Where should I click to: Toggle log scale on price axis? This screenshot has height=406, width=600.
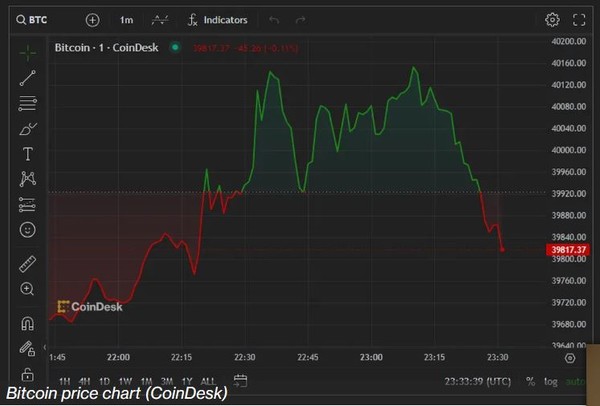point(551,381)
